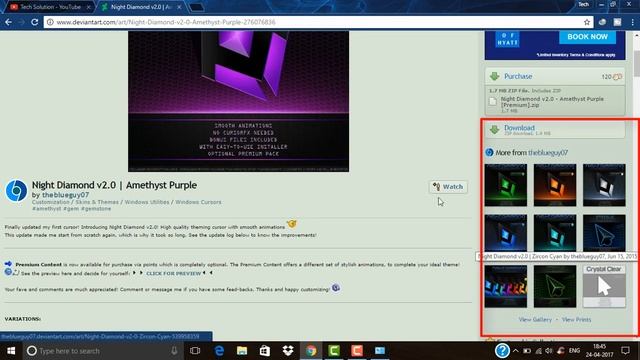The height and width of the screenshot is (360, 640).
Task: Switch to Tech Solution - YouTube tab
Action: click(x=50, y=7)
